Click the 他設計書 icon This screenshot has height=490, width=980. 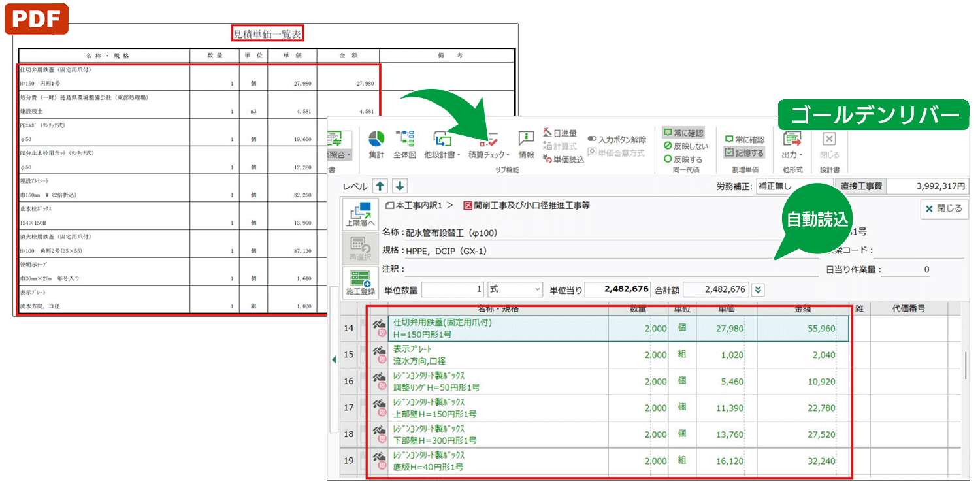tap(443, 139)
